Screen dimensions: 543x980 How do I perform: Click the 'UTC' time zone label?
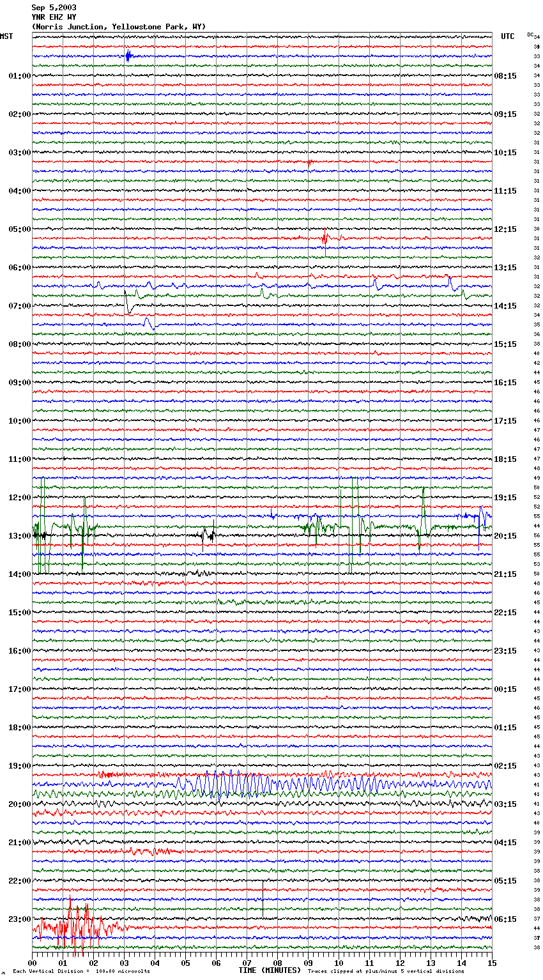point(508,36)
